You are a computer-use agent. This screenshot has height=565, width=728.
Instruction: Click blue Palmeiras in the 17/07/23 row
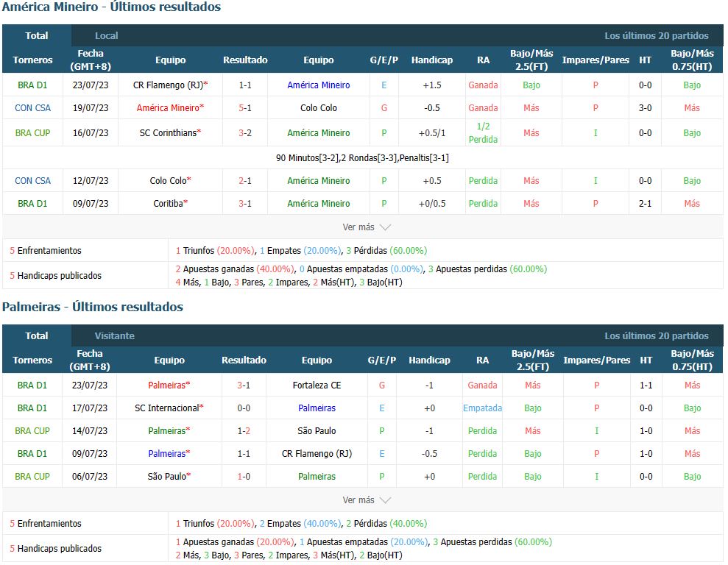317,408
